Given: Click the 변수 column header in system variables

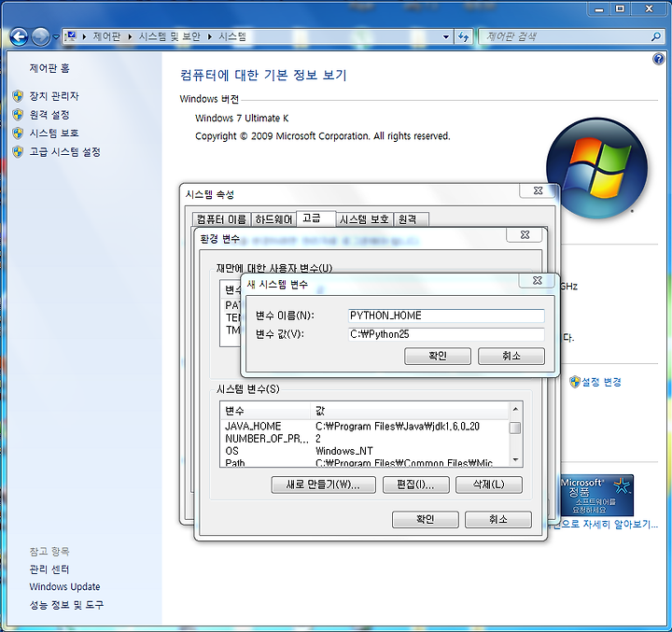Looking at the screenshot, I should tap(265, 411).
